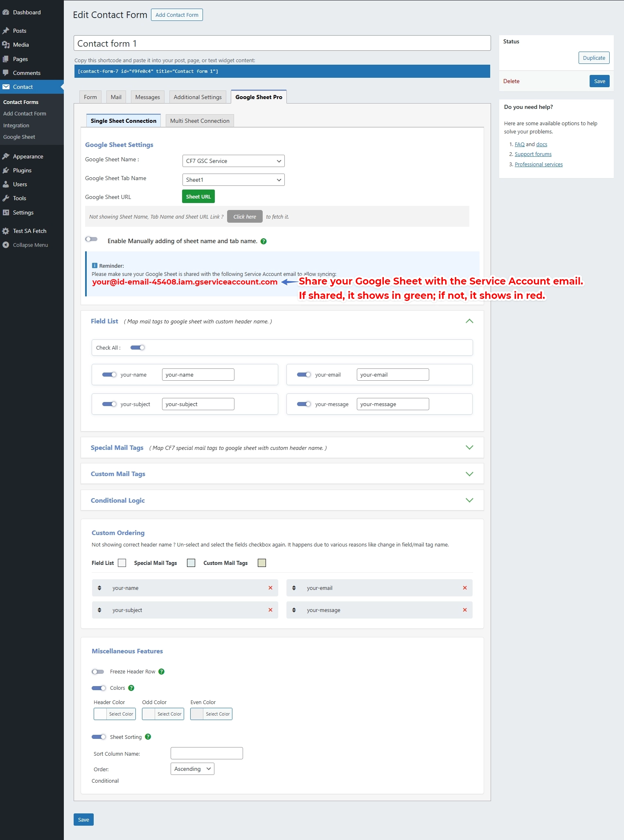Screen dimensions: 624x840
Task: Disable the your-message field toggle
Action: tap(304, 404)
